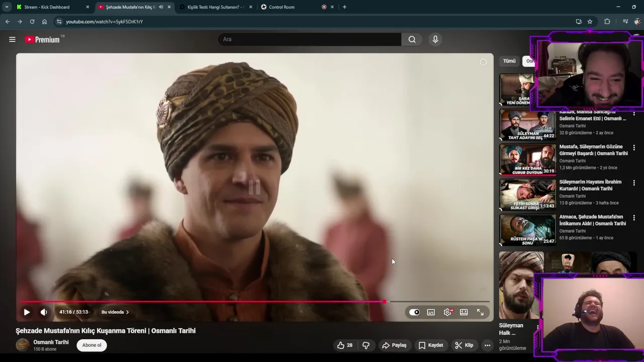Close the Kick Dashboard tab
Viewport: 644px width, 362px height.
88,7
